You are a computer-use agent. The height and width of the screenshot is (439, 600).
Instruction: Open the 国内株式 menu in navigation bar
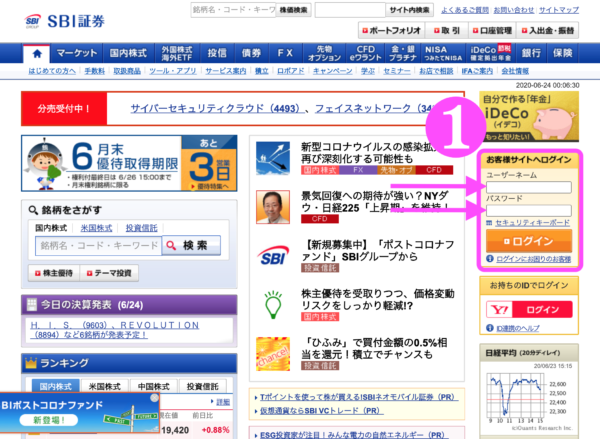pos(128,53)
